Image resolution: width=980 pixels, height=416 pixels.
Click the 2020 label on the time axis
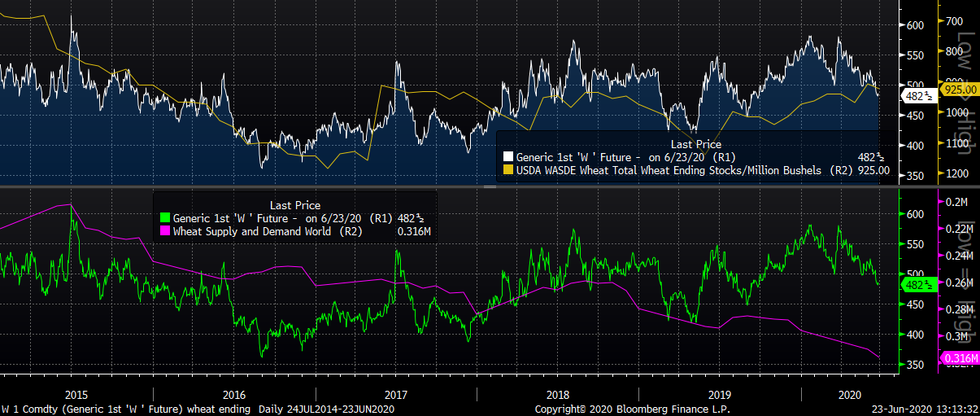(850, 395)
